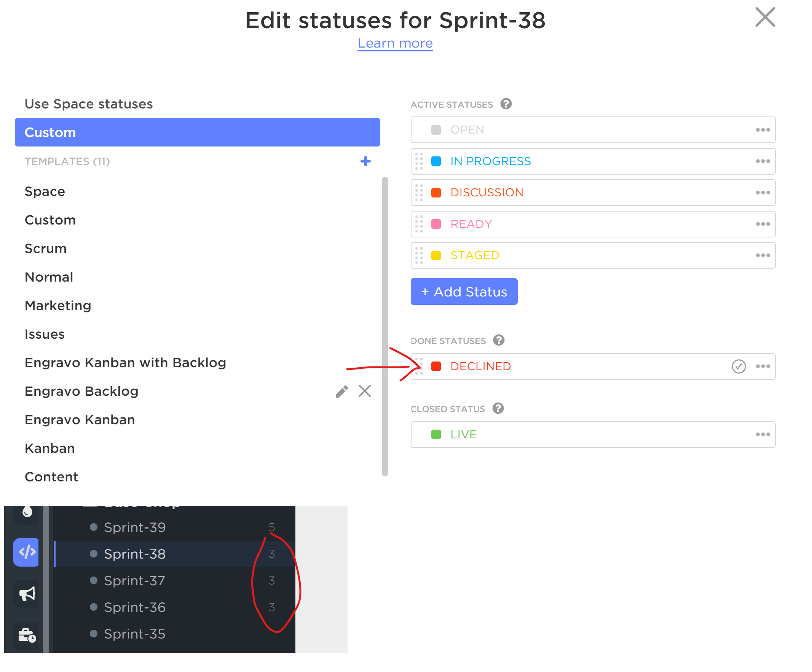Screen dimensions: 812x672
Task: Open Closed Status help question mark
Action: click(498, 408)
